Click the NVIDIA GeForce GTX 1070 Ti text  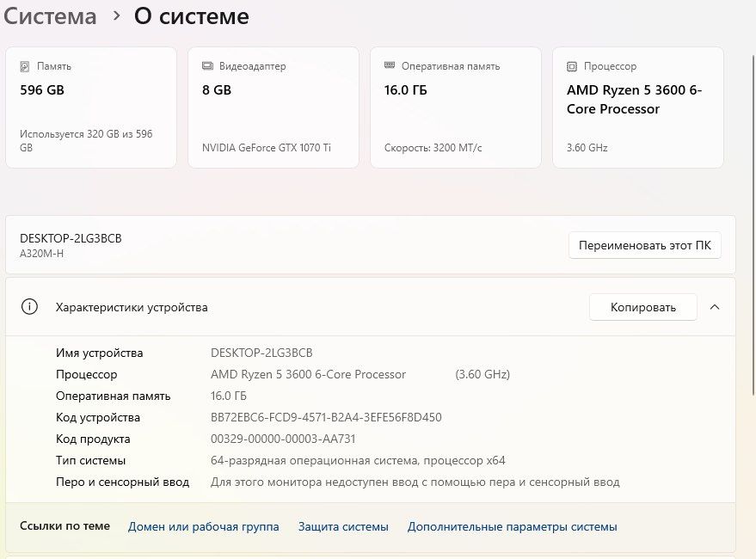pyautogui.click(x=266, y=148)
